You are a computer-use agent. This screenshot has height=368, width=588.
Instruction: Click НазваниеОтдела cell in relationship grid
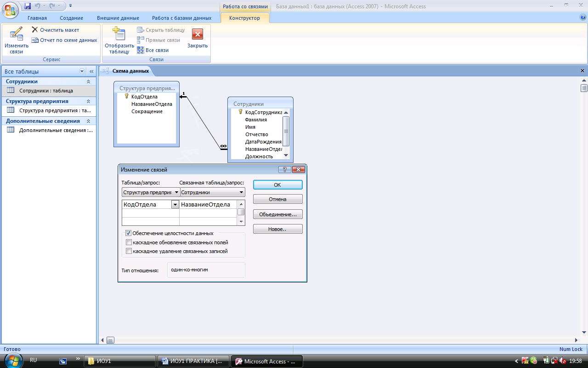[x=208, y=205]
